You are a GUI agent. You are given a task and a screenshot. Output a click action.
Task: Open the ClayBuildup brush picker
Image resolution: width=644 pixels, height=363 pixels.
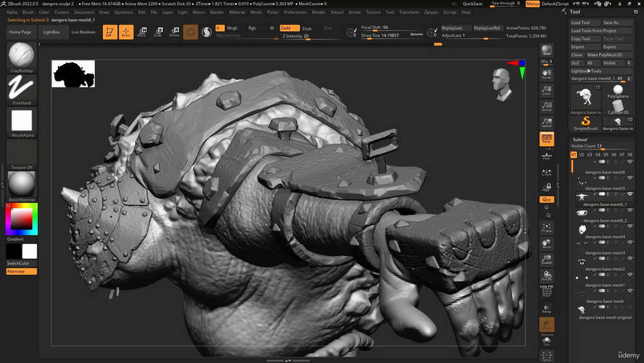(21, 57)
